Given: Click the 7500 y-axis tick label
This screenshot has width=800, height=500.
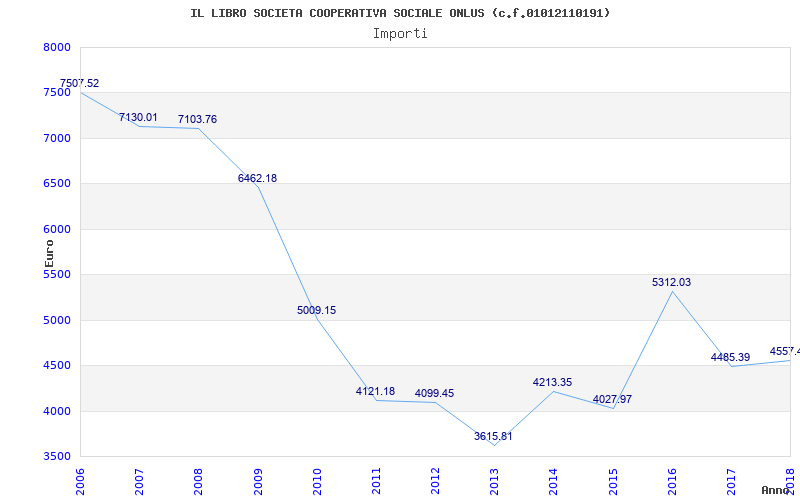Looking at the screenshot, I should (57, 93).
